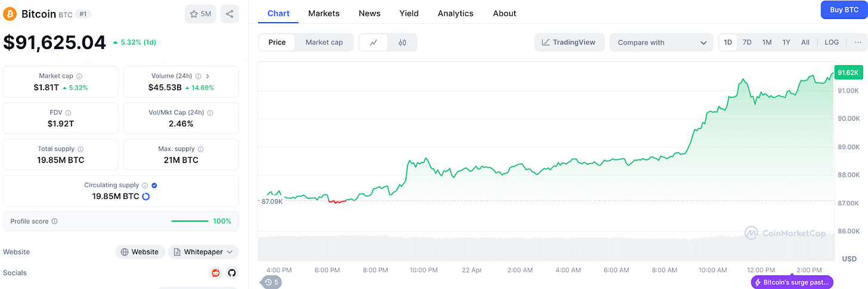Click the $1.81T market cap value
This screenshot has width=868, height=289.
pyautogui.click(x=45, y=88)
